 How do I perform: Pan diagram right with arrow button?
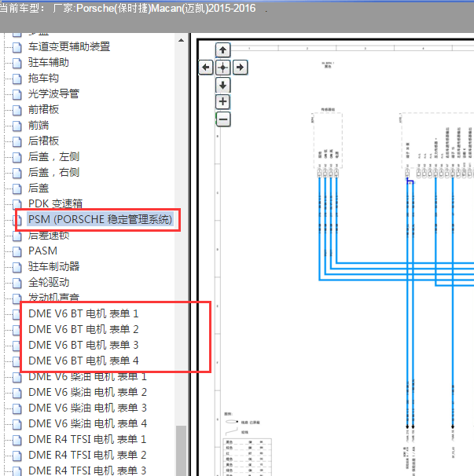tap(241, 67)
